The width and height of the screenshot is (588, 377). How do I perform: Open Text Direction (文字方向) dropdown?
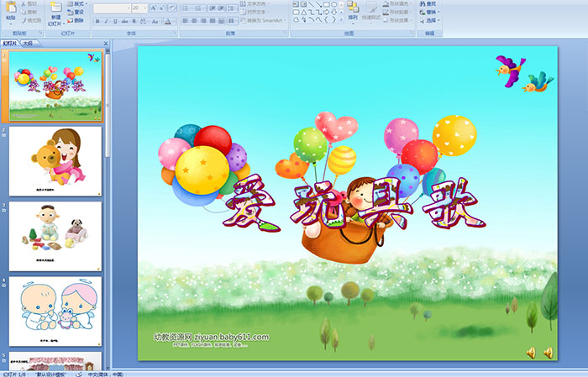point(255,3)
